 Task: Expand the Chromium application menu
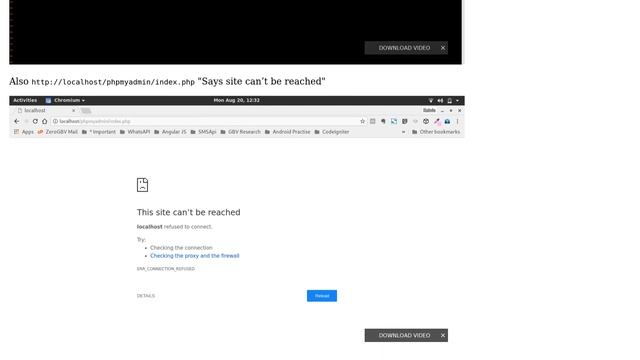tap(65, 100)
